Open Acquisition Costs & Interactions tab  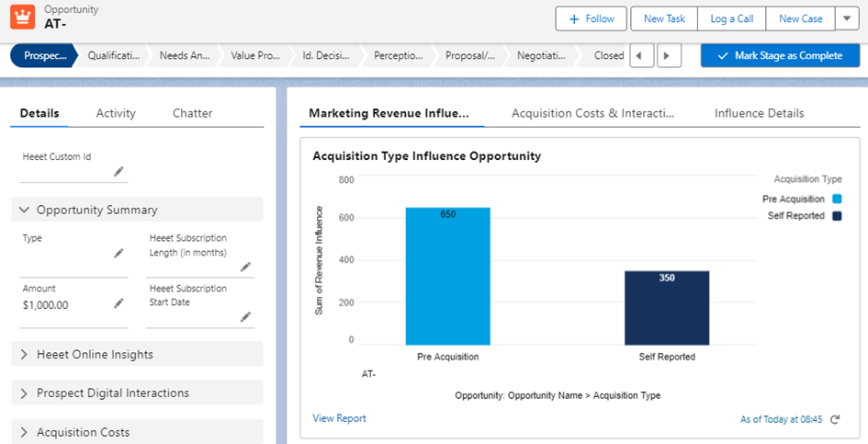pos(592,113)
